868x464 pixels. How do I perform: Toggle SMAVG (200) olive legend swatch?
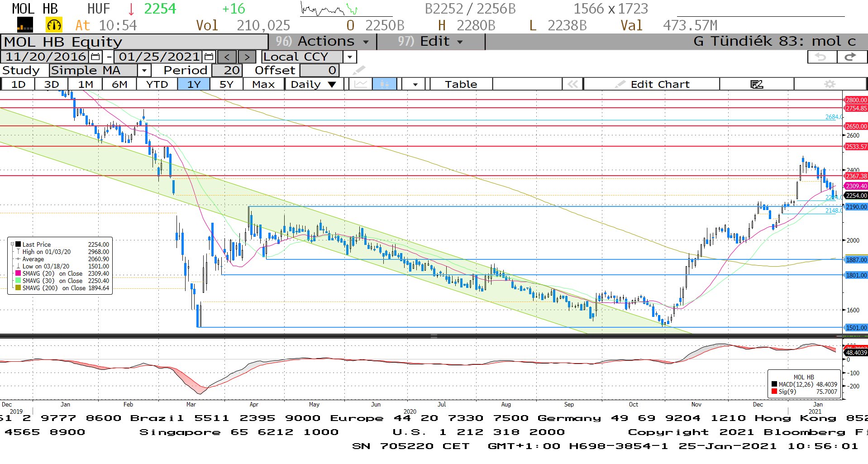pyautogui.click(x=19, y=288)
